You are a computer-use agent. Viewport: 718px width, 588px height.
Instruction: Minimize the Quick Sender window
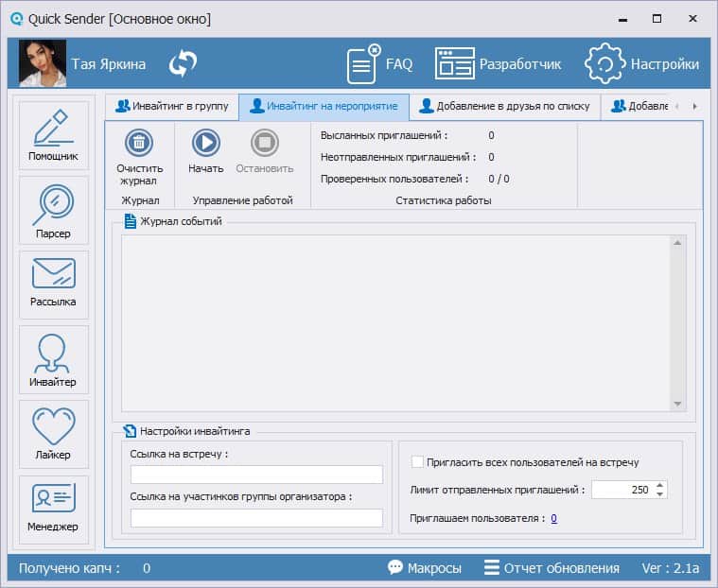(622, 19)
